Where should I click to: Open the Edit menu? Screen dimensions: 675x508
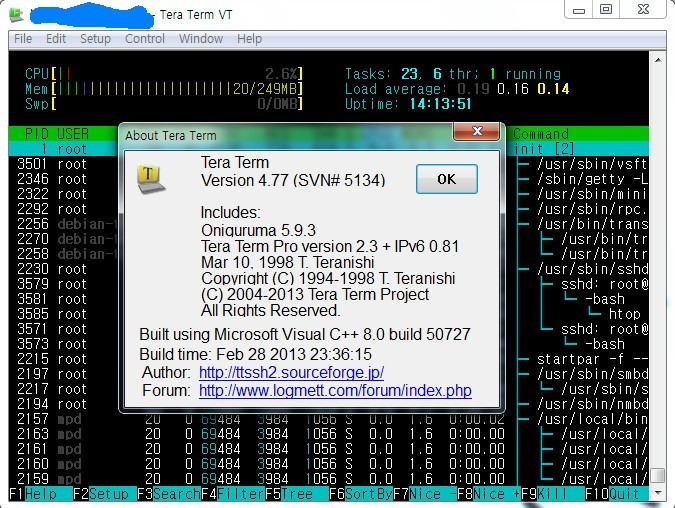pos(56,39)
